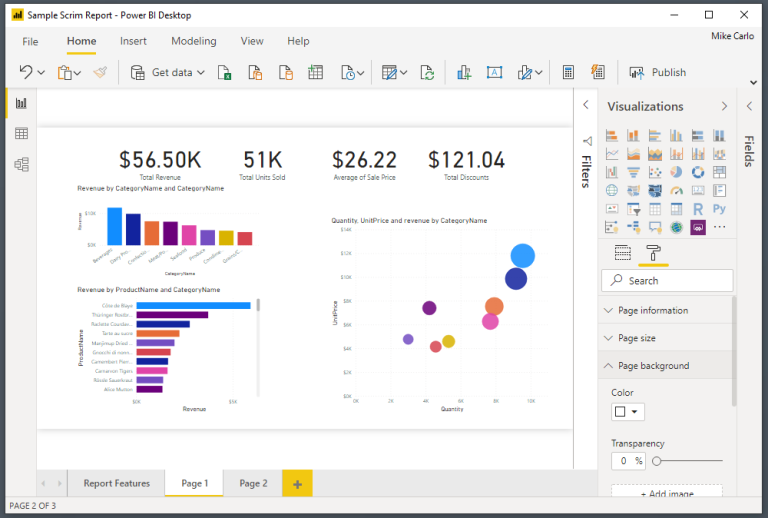The width and height of the screenshot is (768, 518).
Task: Select the Pie chart visualization
Action: click(x=676, y=172)
